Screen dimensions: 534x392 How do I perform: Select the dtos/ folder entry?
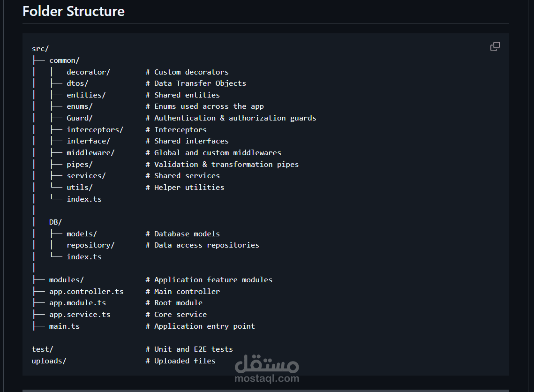pyautogui.click(x=77, y=83)
